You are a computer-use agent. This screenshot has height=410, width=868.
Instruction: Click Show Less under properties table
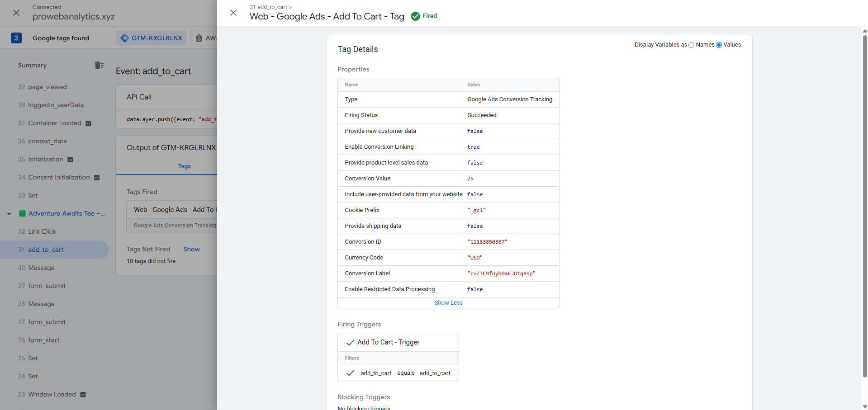(448, 303)
